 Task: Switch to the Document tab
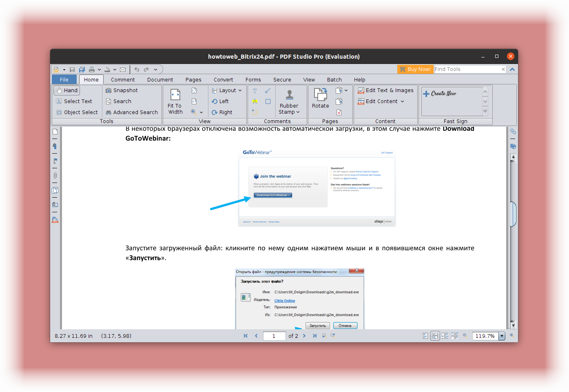(x=160, y=80)
